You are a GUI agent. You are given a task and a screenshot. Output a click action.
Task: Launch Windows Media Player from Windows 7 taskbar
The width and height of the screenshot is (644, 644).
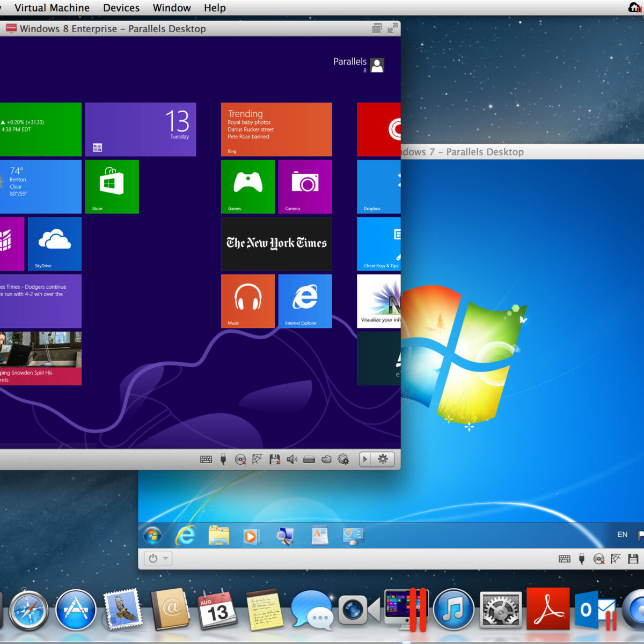click(x=252, y=536)
